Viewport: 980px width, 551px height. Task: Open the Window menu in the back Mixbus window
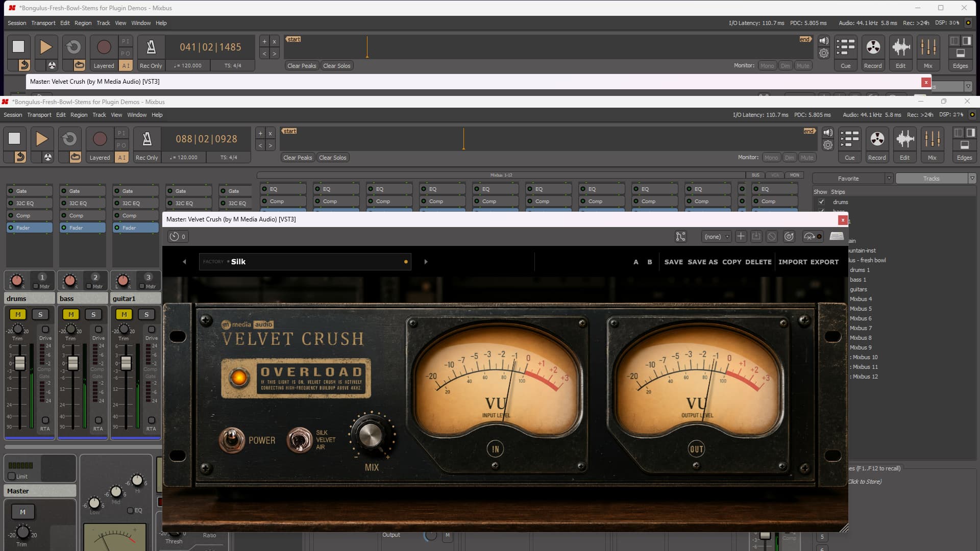coord(141,23)
